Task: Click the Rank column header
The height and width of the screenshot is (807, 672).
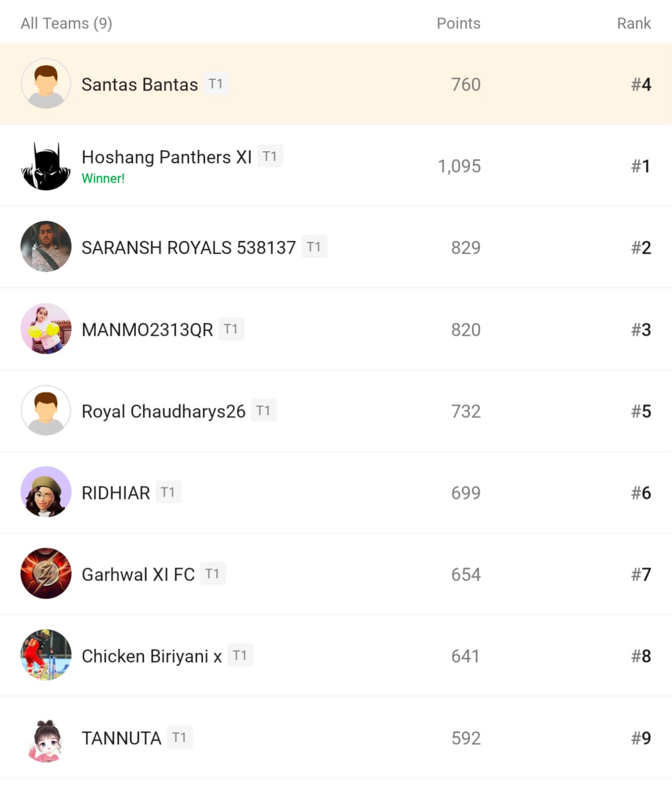Action: [x=634, y=24]
